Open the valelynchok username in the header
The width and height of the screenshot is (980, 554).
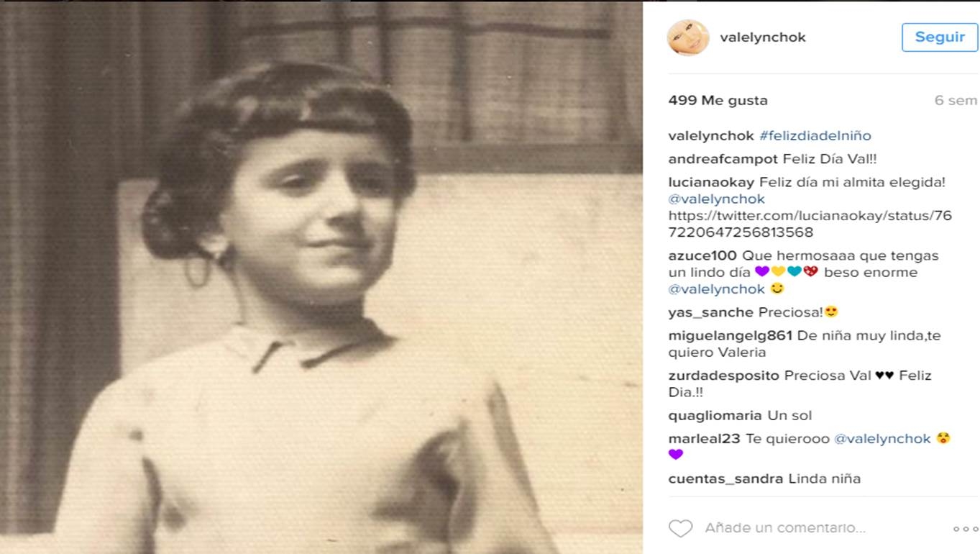(763, 37)
